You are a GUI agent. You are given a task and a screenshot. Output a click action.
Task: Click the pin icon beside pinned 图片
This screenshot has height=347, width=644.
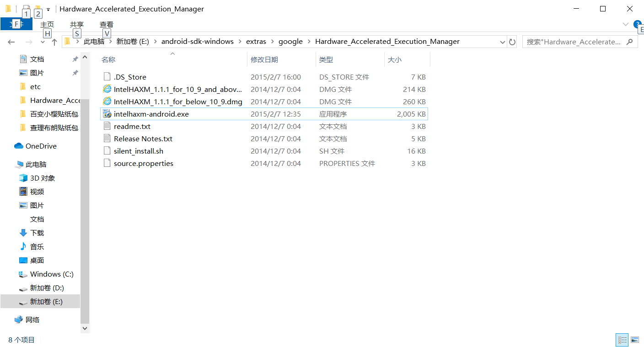coord(75,73)
